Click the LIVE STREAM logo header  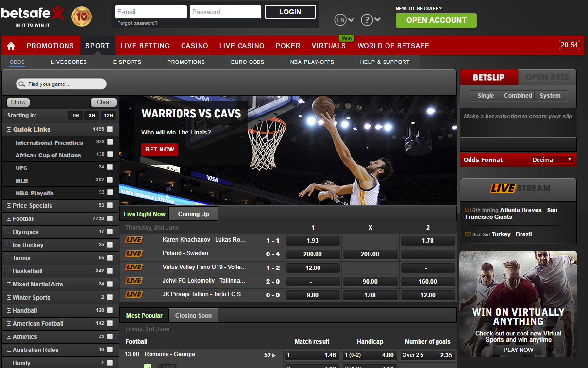[x=520, y=188]
